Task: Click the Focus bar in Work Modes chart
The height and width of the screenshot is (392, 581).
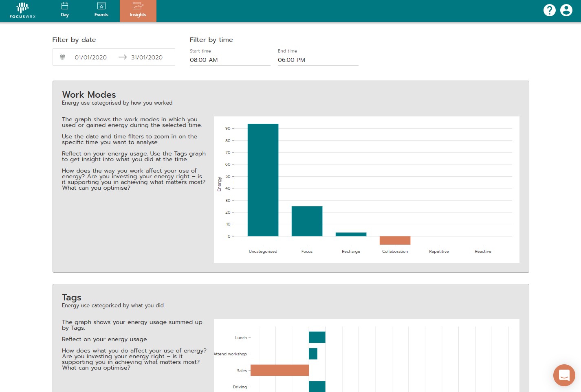Action: [x=307, y=221]
